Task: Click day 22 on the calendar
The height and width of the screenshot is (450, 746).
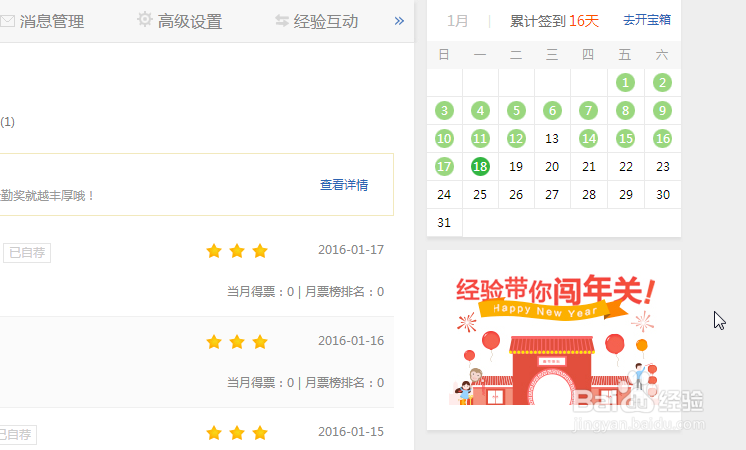Action: point(625,166)
